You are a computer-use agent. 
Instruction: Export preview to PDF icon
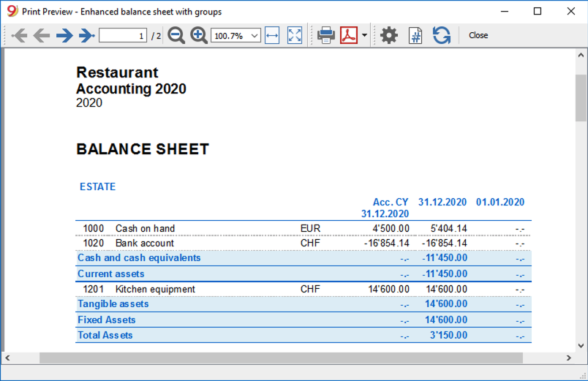click(x=349, y=35)
